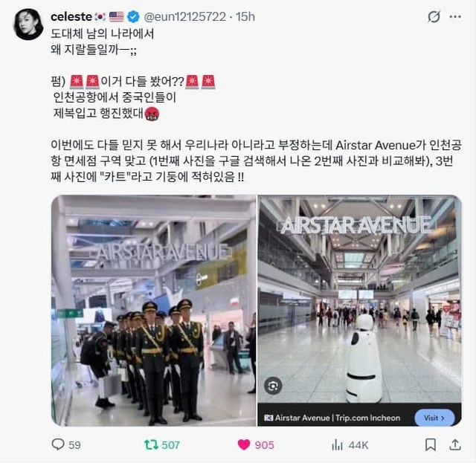Toggle the retweet icon showing 507
This screenshot has height=463, width=476.
(151, 445)
